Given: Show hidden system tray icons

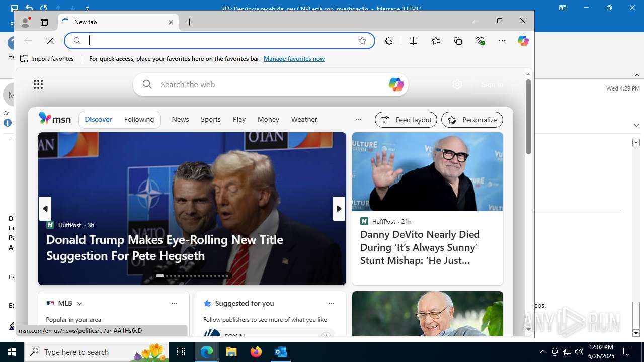Looking at the screenshot, I should click(542, 352).
